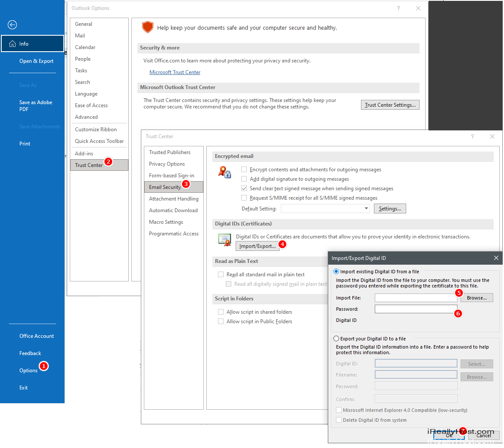Click the Import File text field
The height and width of the screenshot is (448, 504).
416,298
